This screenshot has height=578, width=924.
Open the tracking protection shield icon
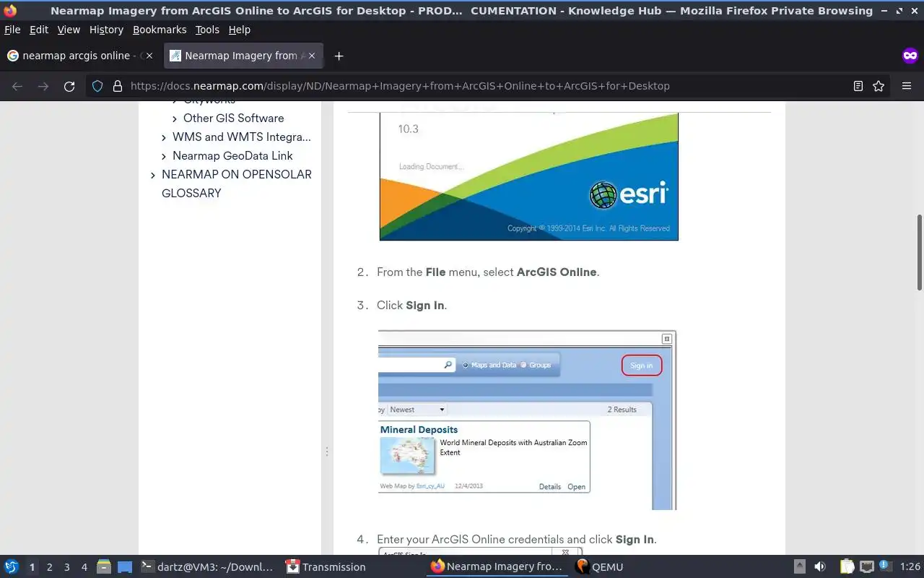(97, 86)
